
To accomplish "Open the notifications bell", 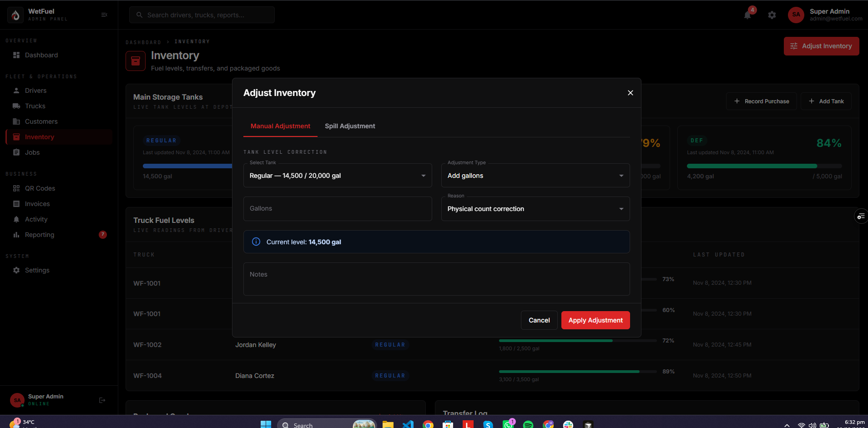I will pyautogui.click(x=747, y=15).
